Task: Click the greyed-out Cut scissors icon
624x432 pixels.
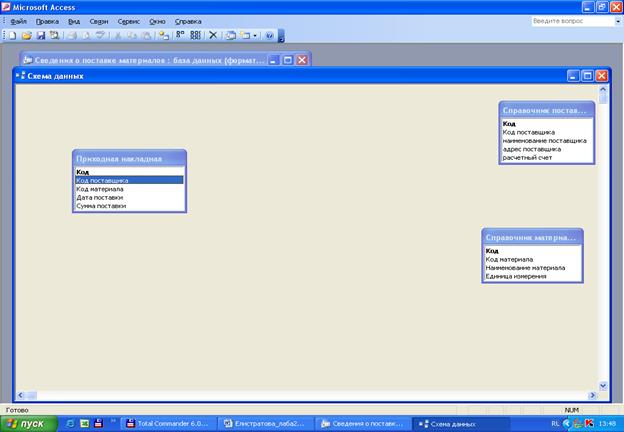Action: pyautogui.click(x=118, y=36)
